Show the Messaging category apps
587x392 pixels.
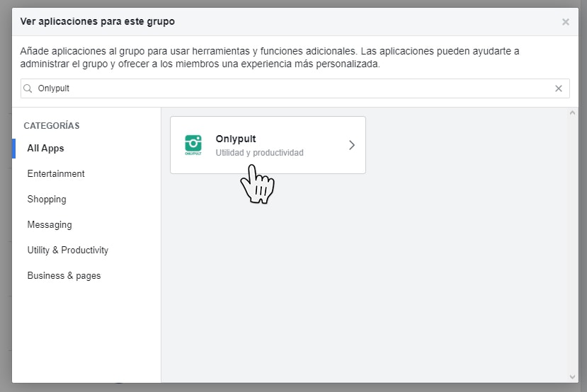click(x=50, y=225)
